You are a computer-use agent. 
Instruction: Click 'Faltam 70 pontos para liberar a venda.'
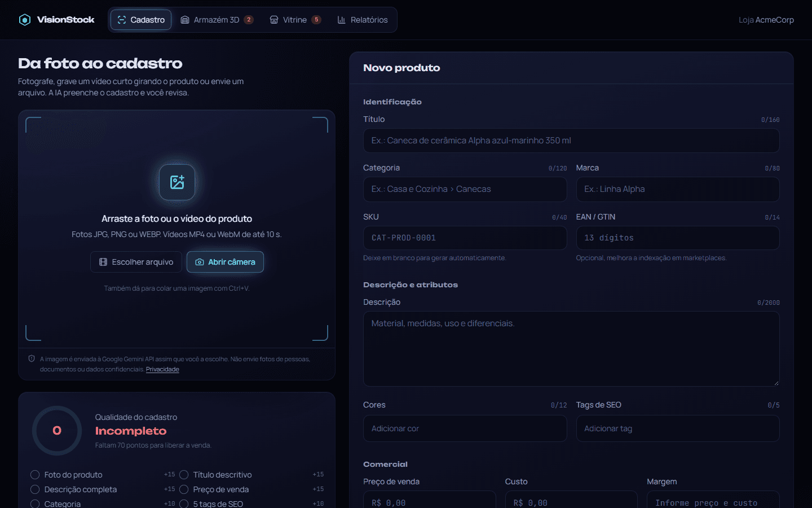click(x=153, y=445)
